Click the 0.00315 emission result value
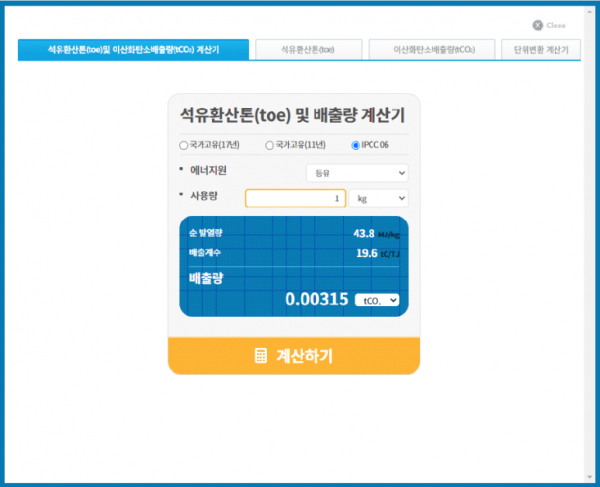 click(x=316, y=300)
